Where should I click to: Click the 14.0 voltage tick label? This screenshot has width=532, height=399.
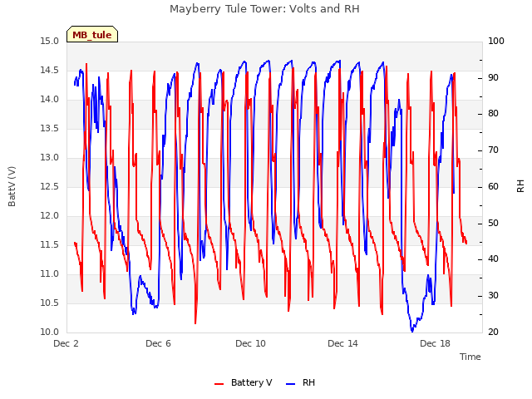(49, 100)
